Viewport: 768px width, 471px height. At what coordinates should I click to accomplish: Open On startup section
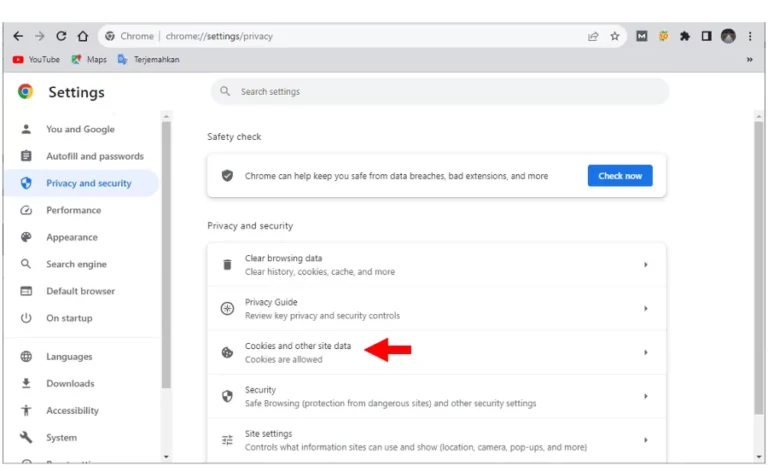click(x=82, y=318)
